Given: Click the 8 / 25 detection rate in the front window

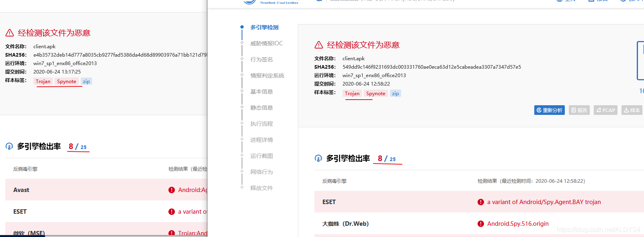Looking at the screenshot, I should click(387, 159).
